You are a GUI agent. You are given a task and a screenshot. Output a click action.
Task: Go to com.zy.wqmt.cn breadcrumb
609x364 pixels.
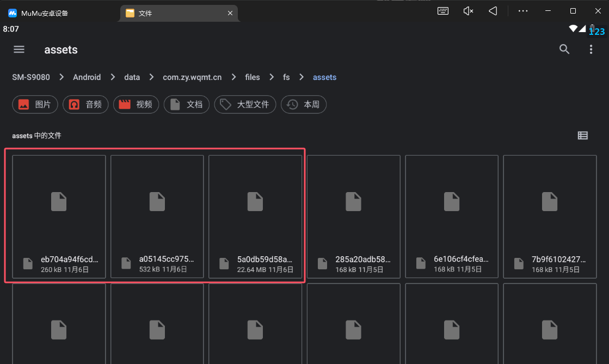pyautogui.click(x=192, y=77)
